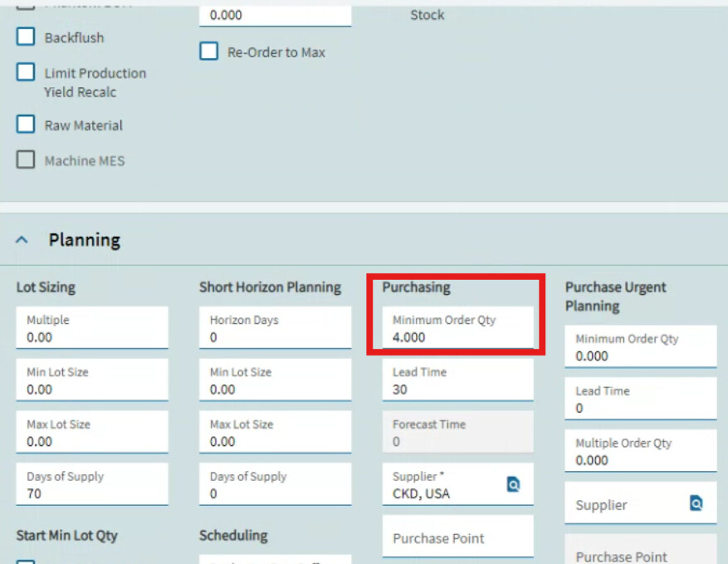Edit the Purchasing Minimum Order Qty field
The image size is (728, 564).
(457, 327)
